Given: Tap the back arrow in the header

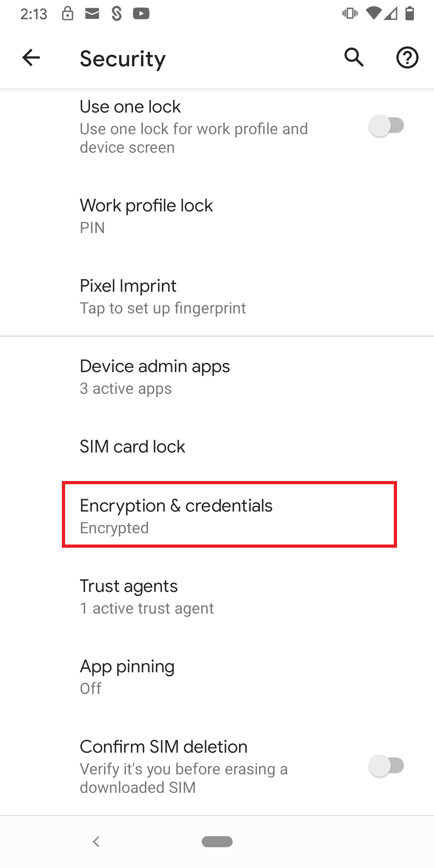Looking at the screenshot, I should (31, 57).
